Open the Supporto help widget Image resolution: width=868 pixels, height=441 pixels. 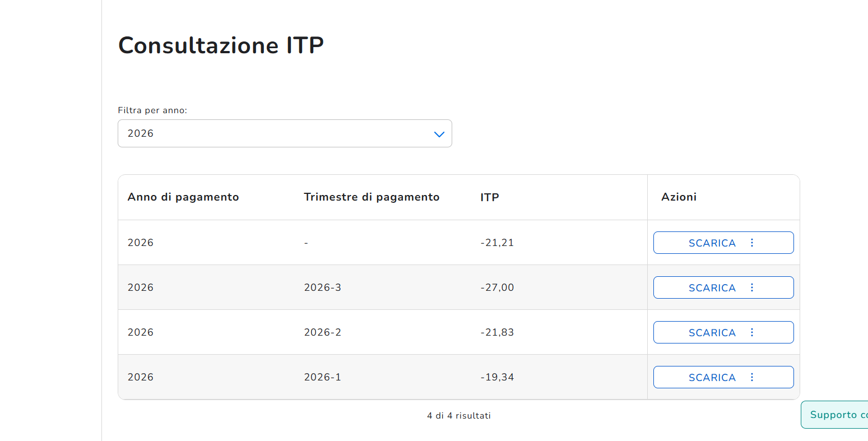(834, 415)
